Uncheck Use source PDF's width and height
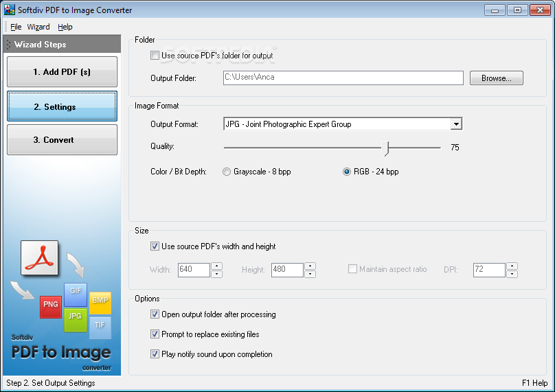 tap(155, 246)
